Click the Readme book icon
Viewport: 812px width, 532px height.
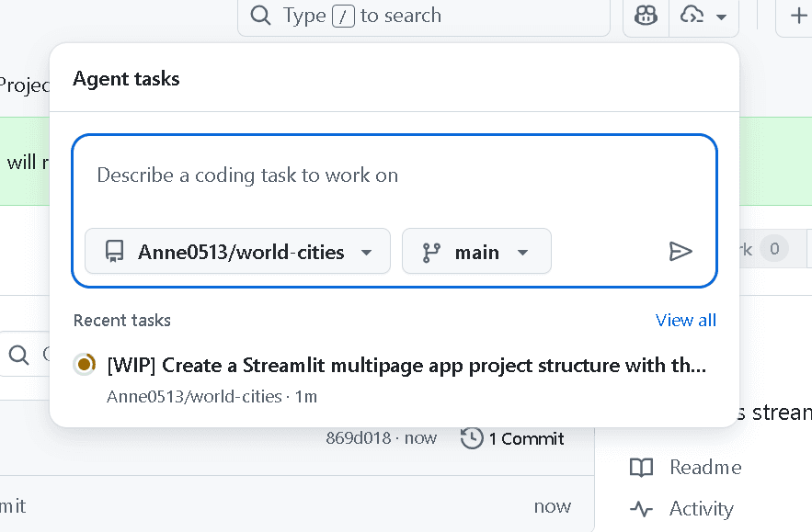[x=641, y=468]
